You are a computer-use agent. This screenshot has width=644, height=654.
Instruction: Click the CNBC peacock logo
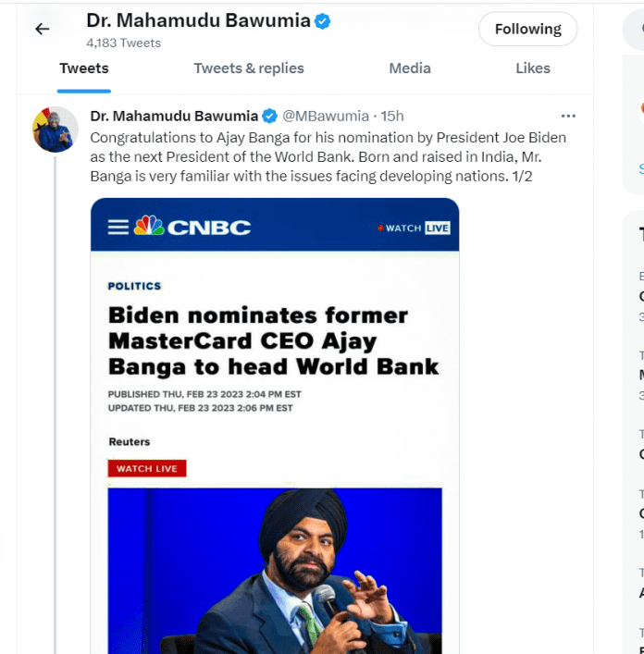149,226
